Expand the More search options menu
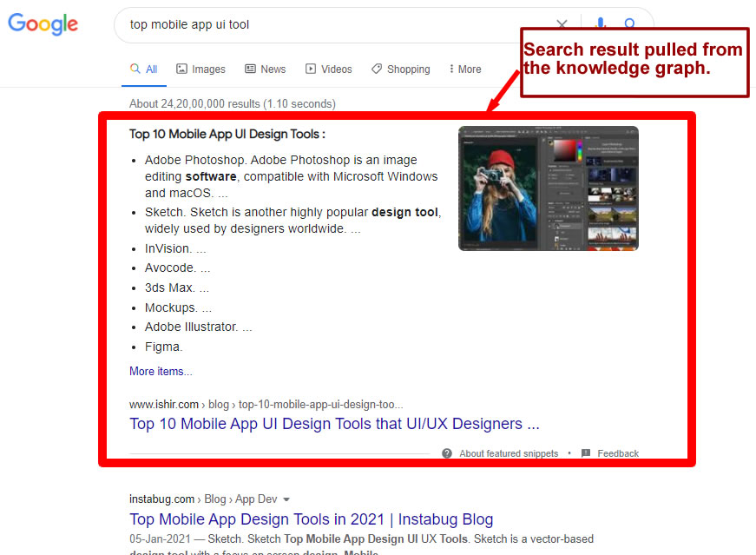This screenshot has height=555, width=756. [x=464, y=69]
